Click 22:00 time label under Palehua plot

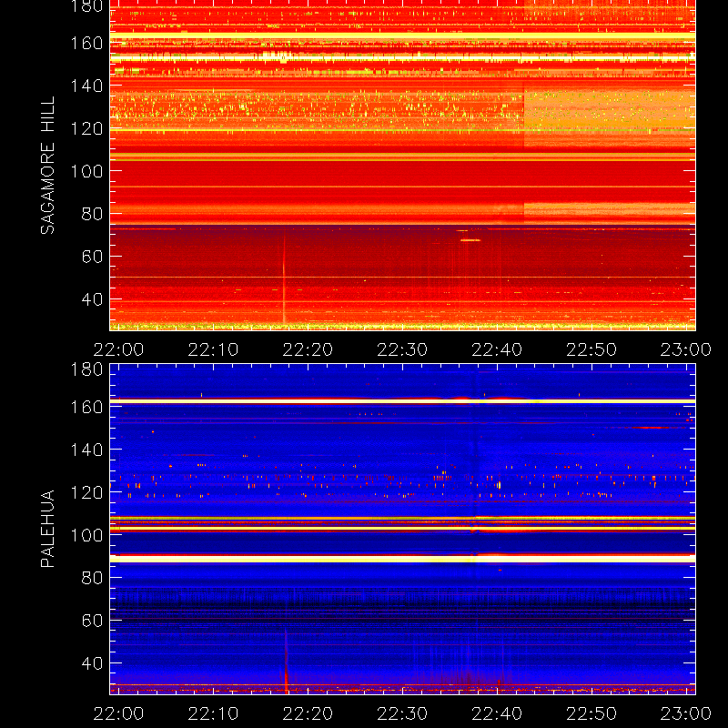(119, 713)
